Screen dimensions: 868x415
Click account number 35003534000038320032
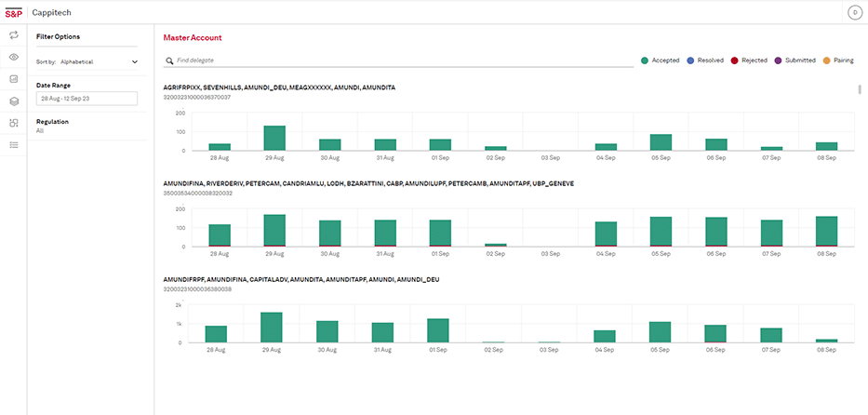pos(197,194)
